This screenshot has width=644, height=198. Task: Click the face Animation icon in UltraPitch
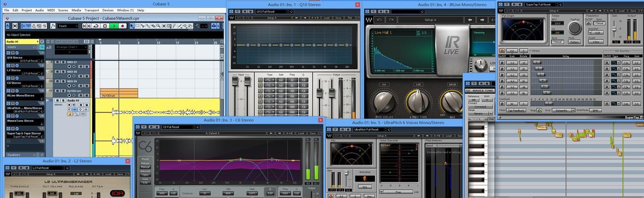[x=365, y=179]
